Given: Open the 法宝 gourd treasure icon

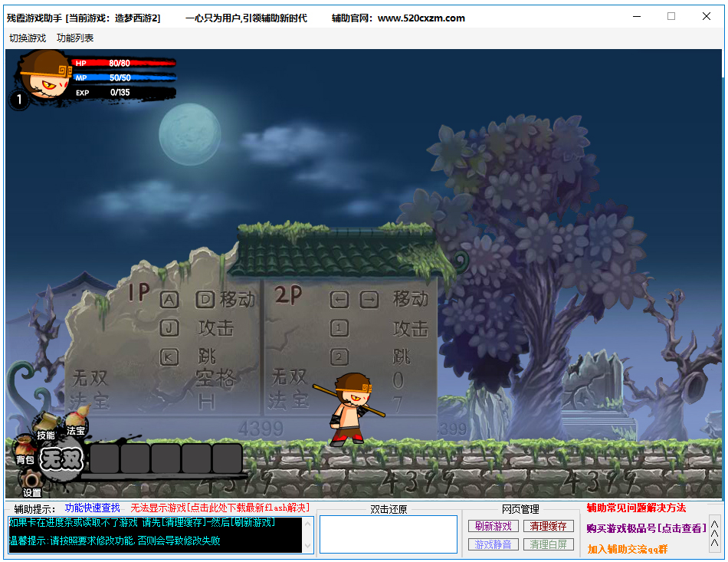Looking at the screenshot, I should tap(76, 422).
